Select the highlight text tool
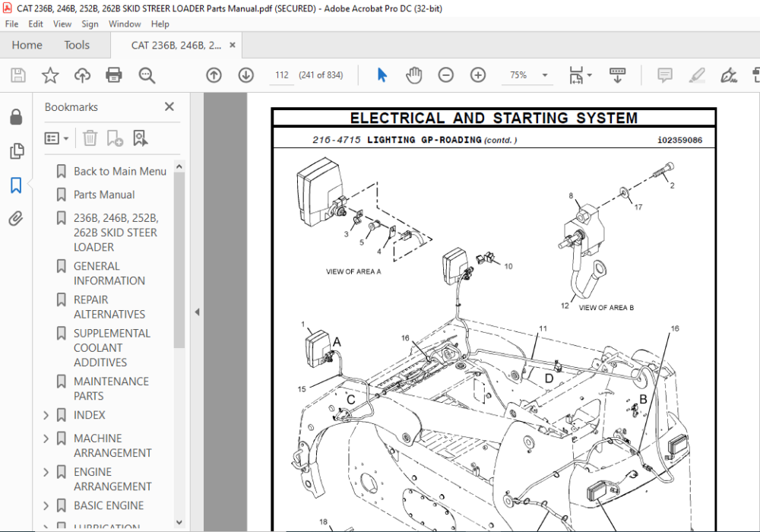 pyautogui.click(x=696, y=75)
